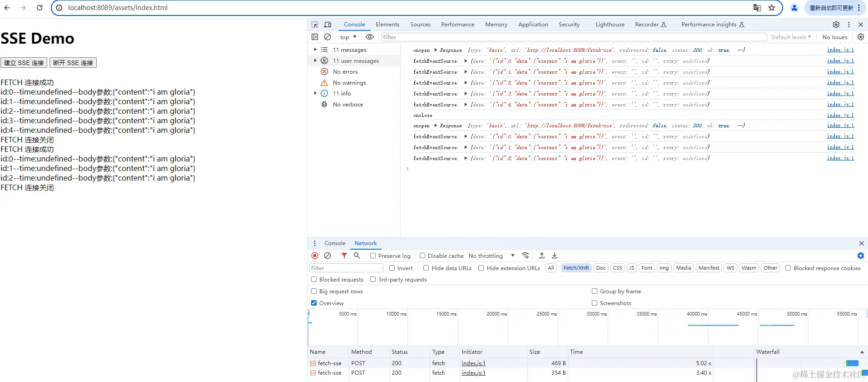This screenshot has width=868, height=382.
Task: Check the Invert filter option
Action: [x=392, y=268]
